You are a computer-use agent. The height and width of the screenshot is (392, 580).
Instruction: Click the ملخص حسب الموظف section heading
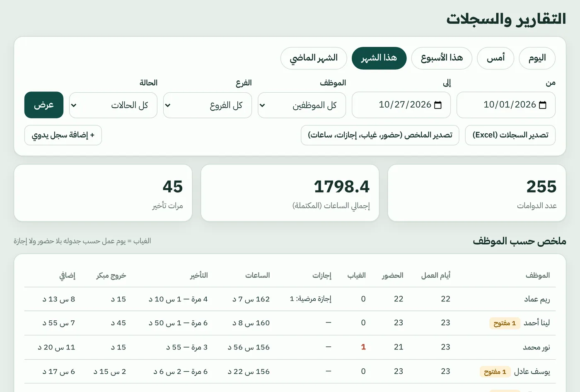520,241
